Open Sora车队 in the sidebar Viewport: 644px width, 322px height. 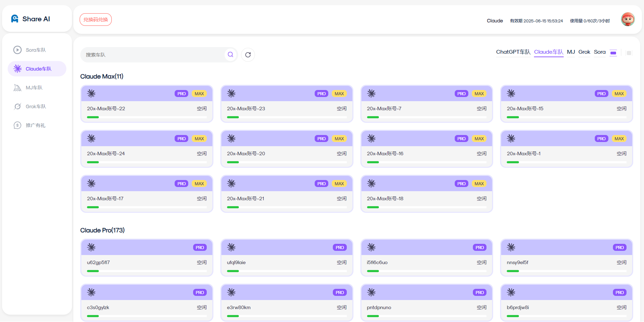pos(37,50)
